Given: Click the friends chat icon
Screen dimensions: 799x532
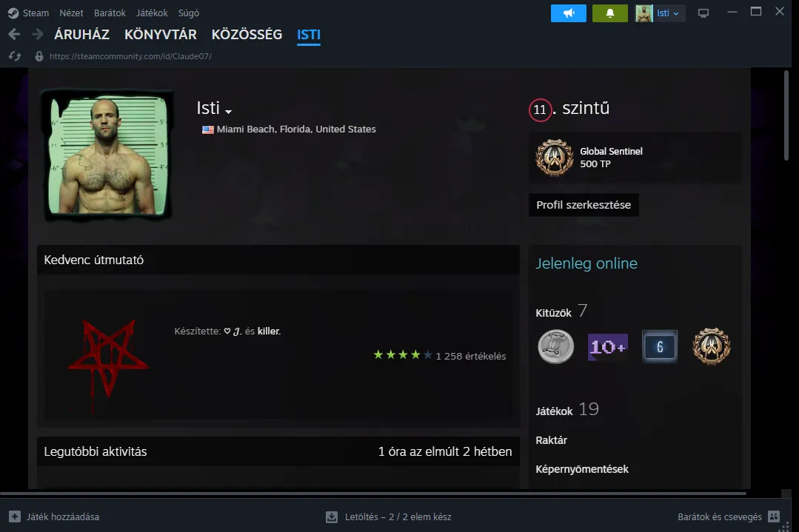Looking at the screenshot, I should (774, 516).
